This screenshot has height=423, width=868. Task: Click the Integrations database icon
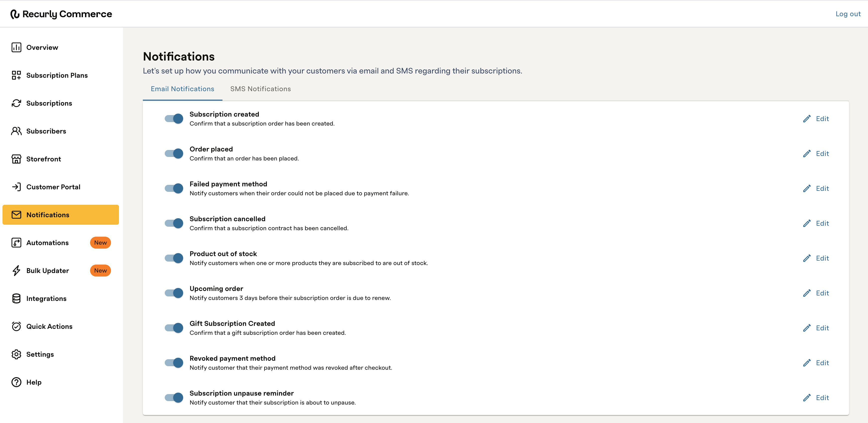pos(16,298)
